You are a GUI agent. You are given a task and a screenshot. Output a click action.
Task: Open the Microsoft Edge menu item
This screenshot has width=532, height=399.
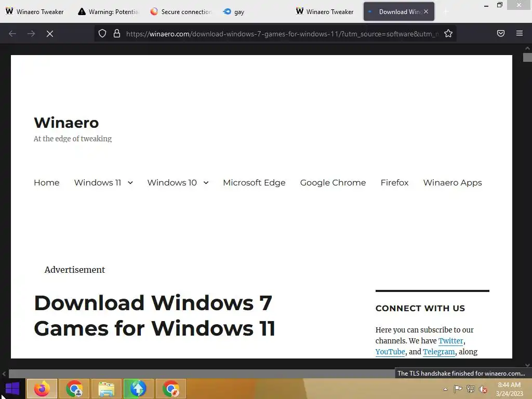click(x=254, y=182)
